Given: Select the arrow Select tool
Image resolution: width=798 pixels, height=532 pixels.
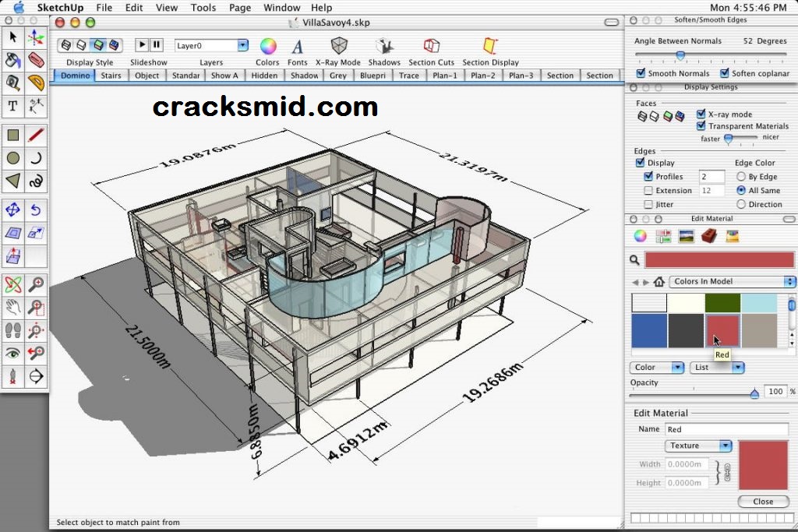Looking at the screenshot, I should (x=13, y=37).
